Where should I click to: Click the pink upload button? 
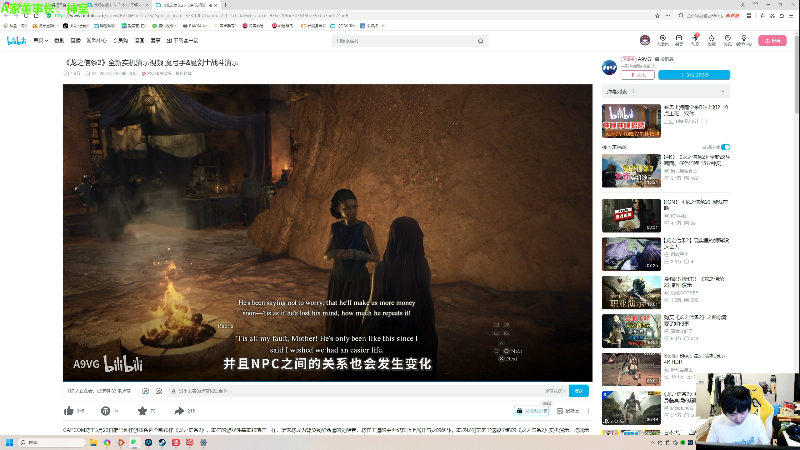pos(772,40)
